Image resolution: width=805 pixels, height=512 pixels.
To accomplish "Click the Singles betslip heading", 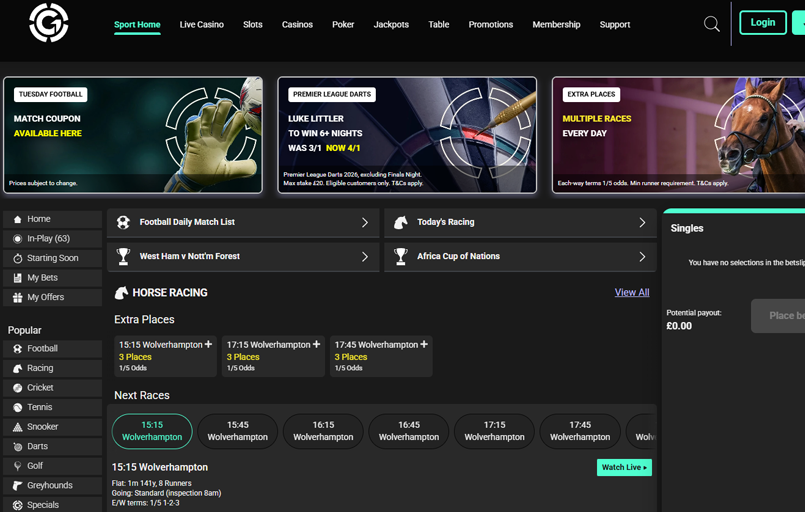I will point(687,229).
